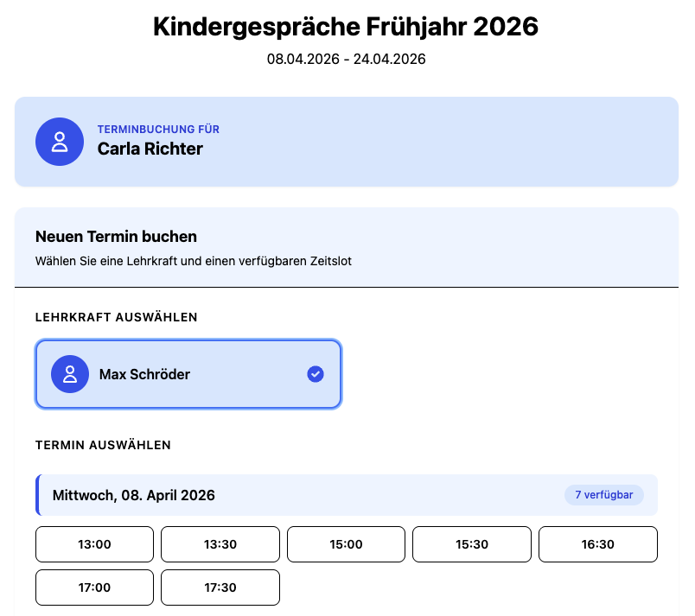Click the 'Lehrkraft auswählen' section label
Screen dimensions: 695x616
pyautogui.click(x=116, y=317)
